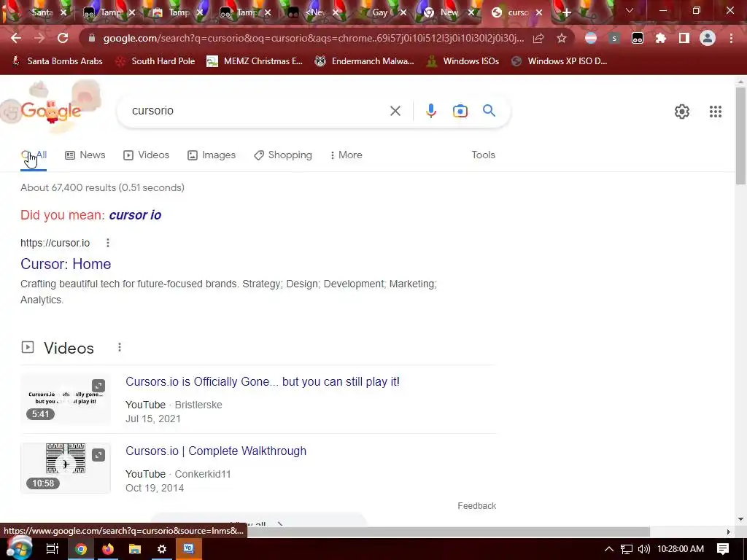Open the volume icon in system tray
Image resolution: width=747 pixels, height=560 pixels.
coord(643,549)
